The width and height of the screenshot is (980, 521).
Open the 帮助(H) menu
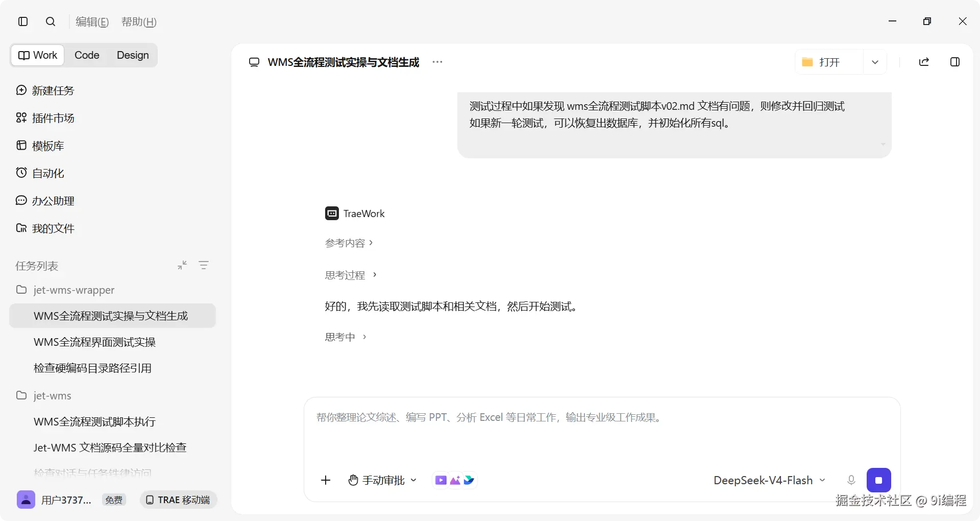coord(139,21)
